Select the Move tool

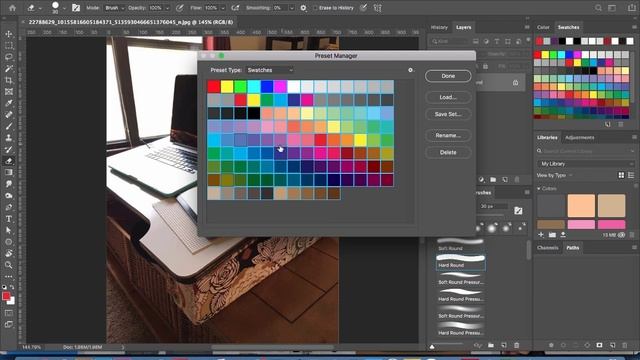point(9,34)
